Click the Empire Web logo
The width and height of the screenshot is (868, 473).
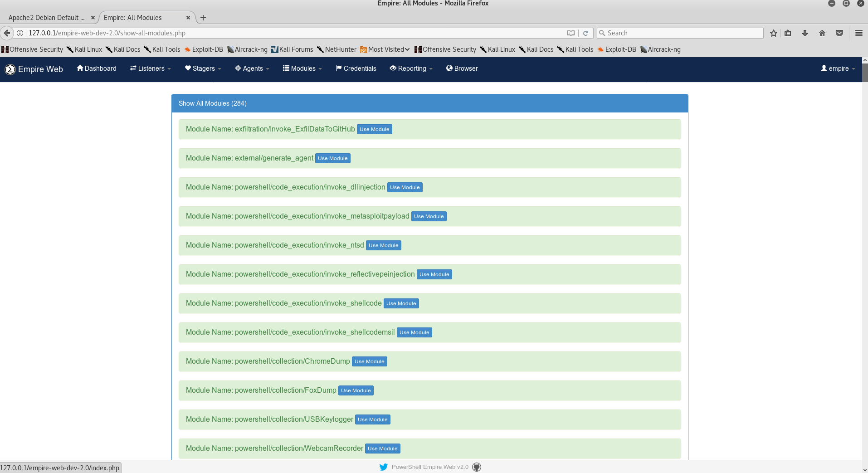[34, 69]
